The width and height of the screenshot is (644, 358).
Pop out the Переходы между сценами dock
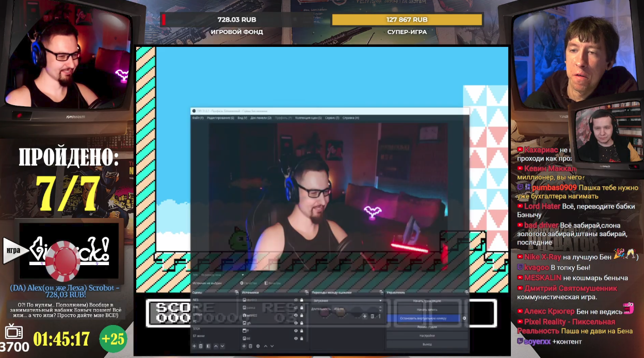(381, 292)
